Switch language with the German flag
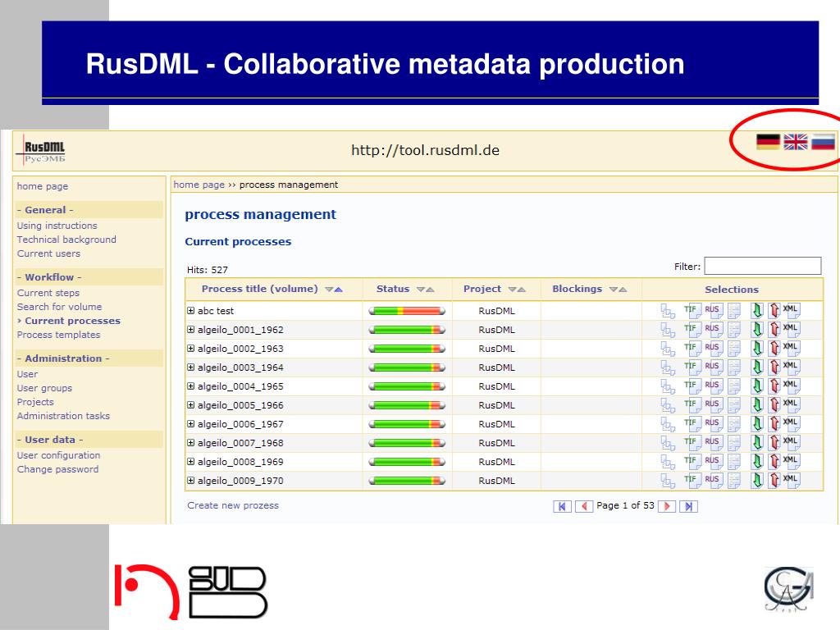This screenshot has height=630, width=840. click(768, 142)
